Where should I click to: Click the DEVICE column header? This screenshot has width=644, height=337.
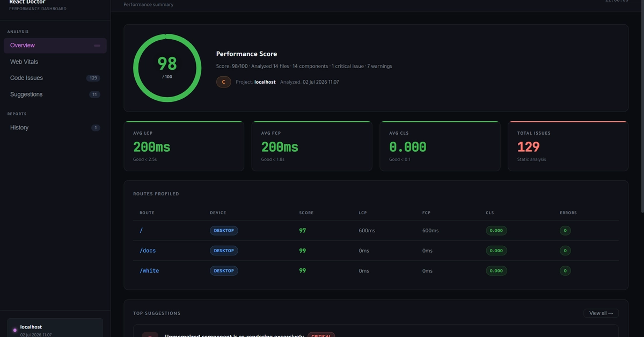click(x=218, y=213)
